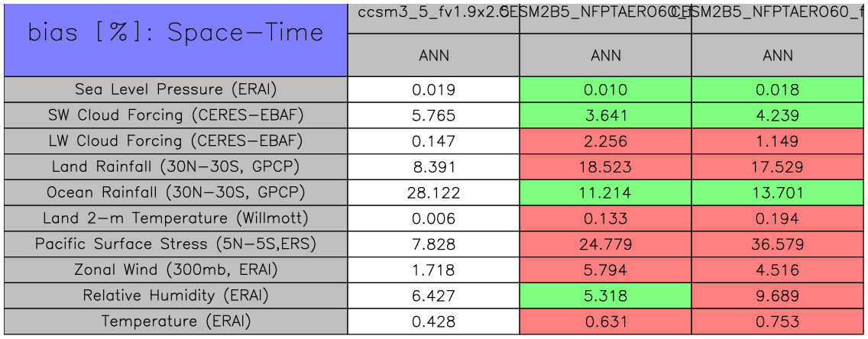This screenshot has height=339, width=868.
Task: Click Land 2-m Temperature (Willmott) label
Action: click(176, 218)
